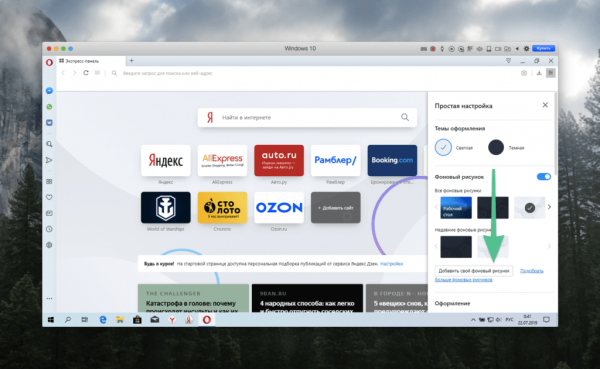
Task: Click the Yandex search magnifier icon
Action: [x=405, y=117]
